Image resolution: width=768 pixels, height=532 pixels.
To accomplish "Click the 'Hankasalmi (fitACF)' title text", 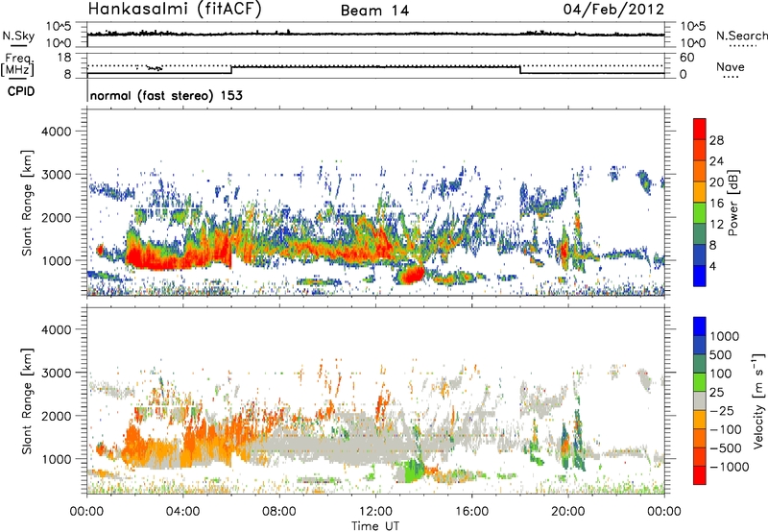I will click(x=175, y=10).
